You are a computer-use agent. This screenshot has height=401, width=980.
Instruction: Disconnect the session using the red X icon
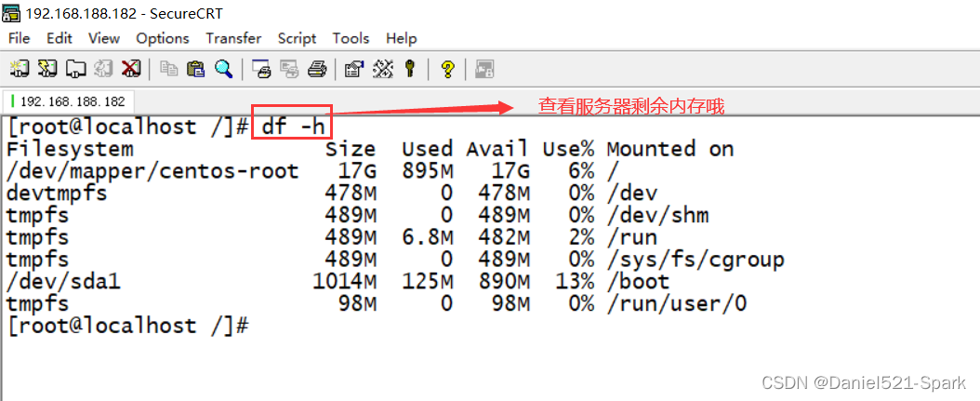coord(131,68)
